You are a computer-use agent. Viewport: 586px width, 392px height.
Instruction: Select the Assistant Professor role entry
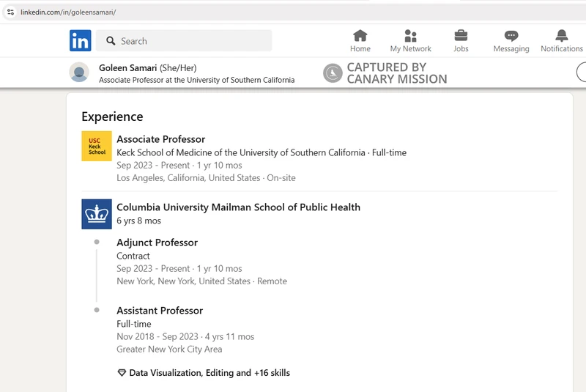pos(160,311)
